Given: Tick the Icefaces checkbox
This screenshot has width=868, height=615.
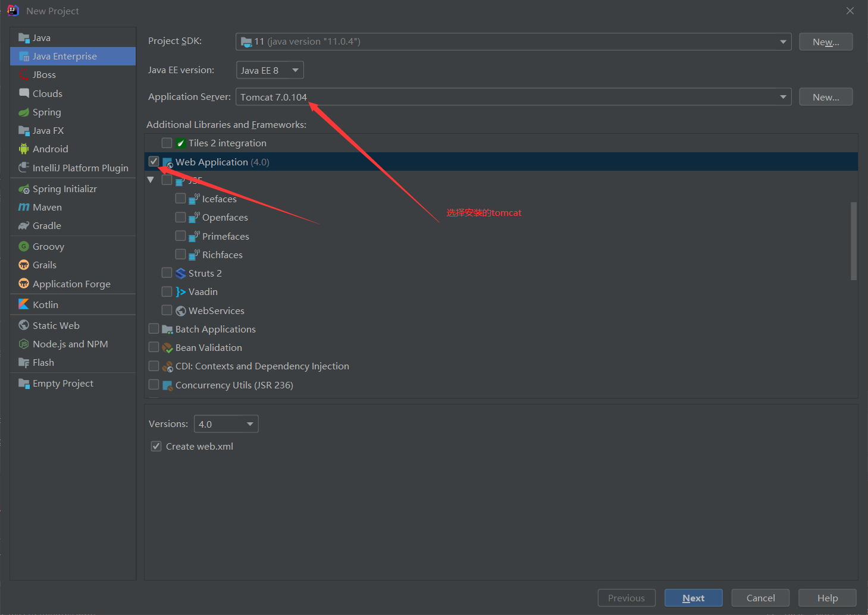Looking at the screenshot, I should [x=180, y=198].
